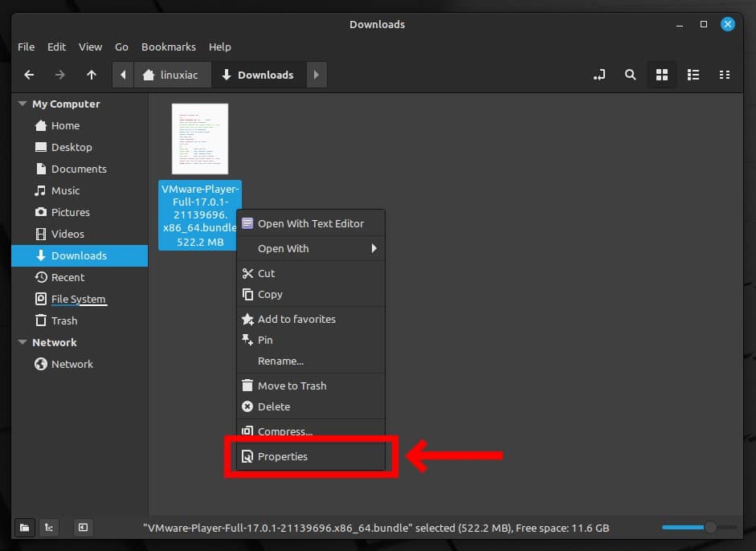Choose Properties from context menu
Image resolution: width=756 pixels, height=551 pixels.
[x=311, y=456]
